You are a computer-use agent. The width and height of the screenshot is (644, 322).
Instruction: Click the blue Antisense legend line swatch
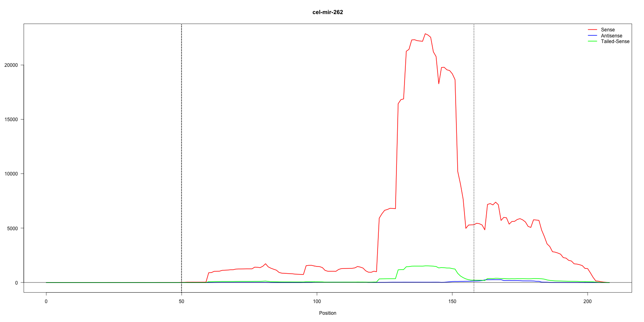[x=592, y=36]
